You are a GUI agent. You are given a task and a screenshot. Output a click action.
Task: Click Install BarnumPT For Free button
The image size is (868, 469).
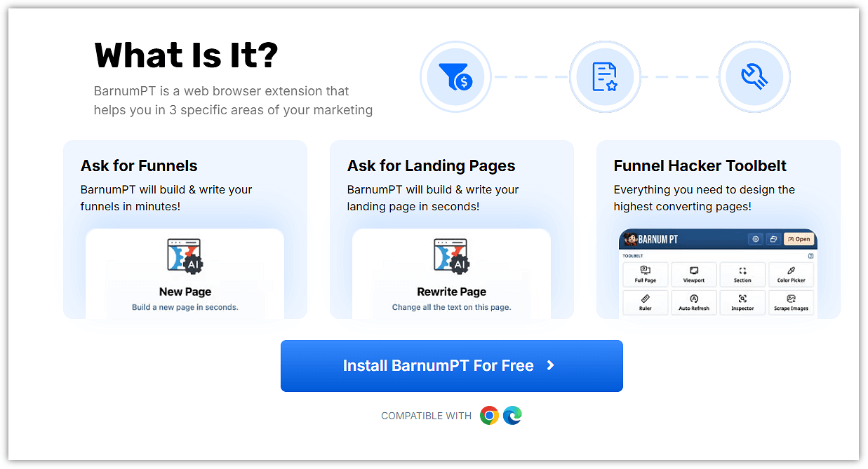(451, 366)
